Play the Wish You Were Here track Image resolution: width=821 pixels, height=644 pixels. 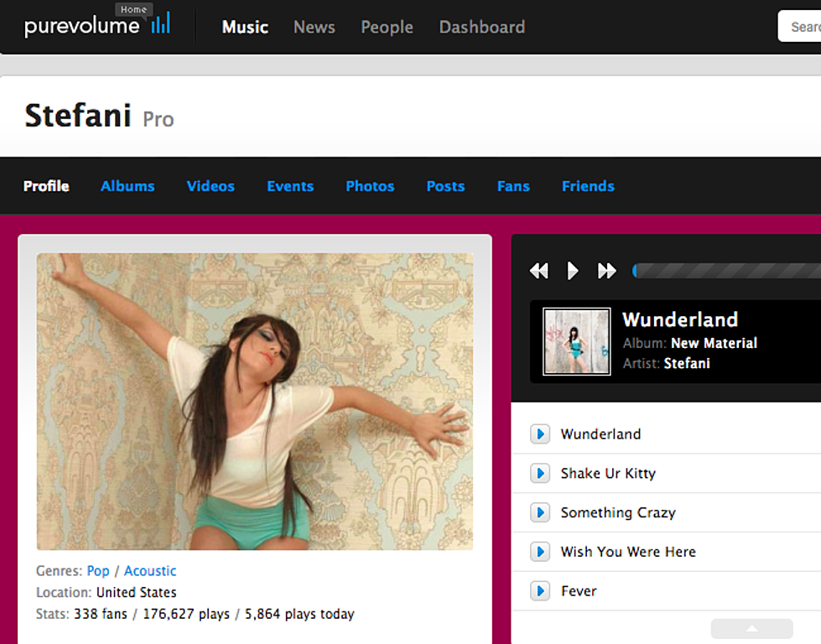coord(540,552)
